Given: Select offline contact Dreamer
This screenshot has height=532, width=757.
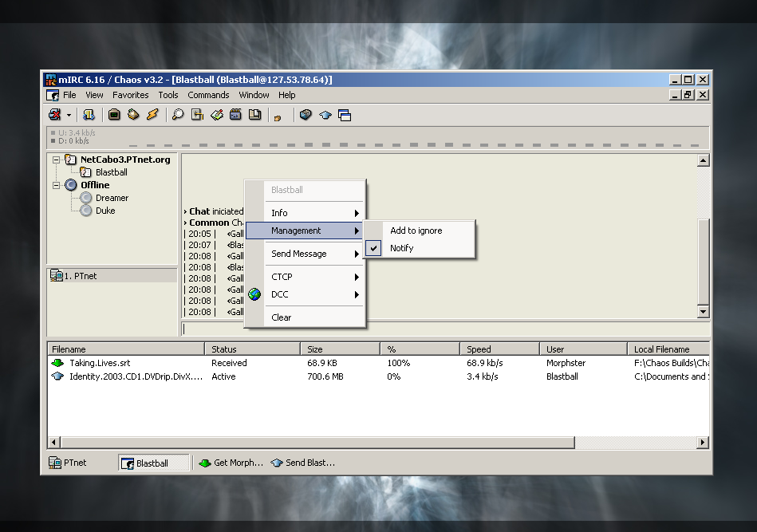Looking at the screenshot, I should click(112, 198).
